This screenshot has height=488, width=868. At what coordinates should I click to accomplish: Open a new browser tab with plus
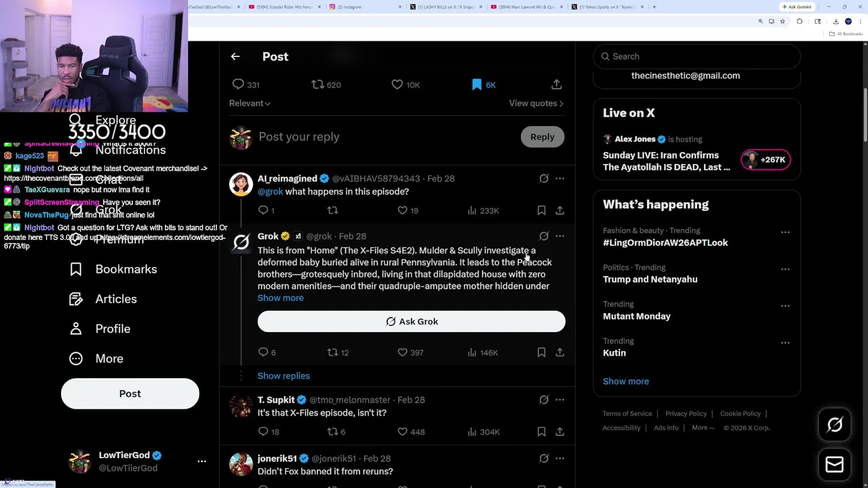(x=654, y=7)
